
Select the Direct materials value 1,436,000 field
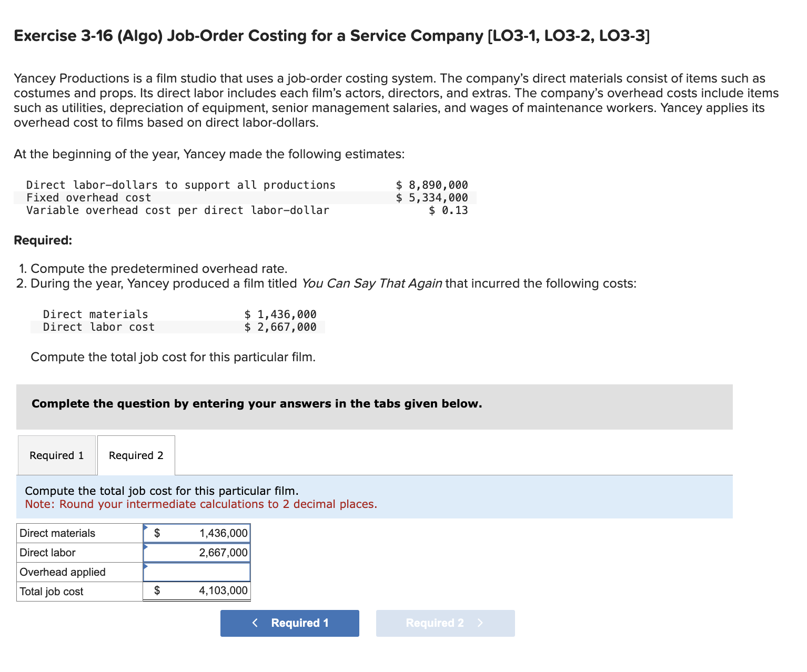coord(210,533)
